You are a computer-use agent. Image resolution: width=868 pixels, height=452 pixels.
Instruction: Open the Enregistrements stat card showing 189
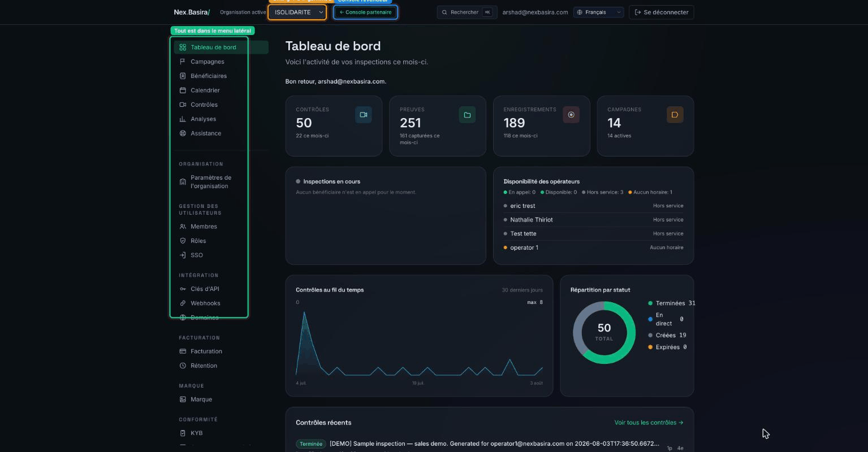tap(542, 126)
